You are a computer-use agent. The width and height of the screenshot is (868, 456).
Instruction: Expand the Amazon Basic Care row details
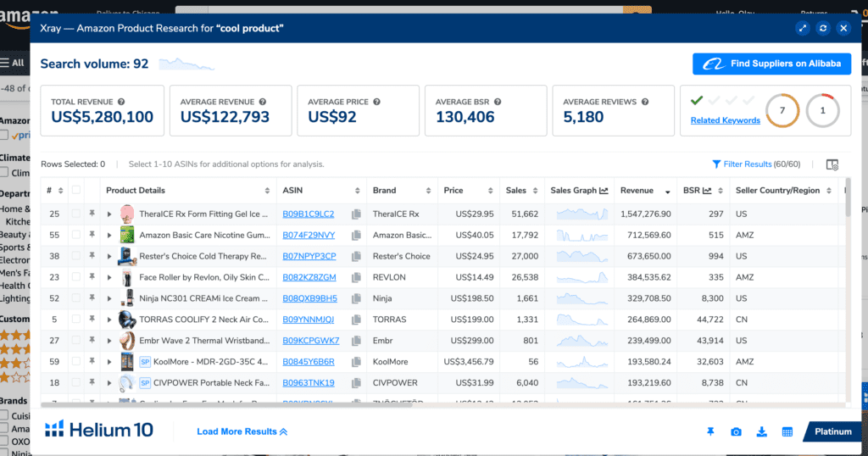(109, 235)
